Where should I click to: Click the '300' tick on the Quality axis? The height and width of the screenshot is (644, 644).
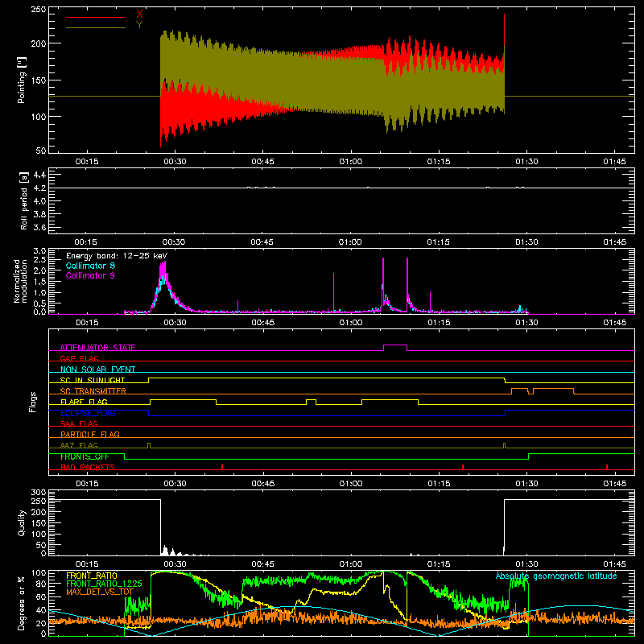[39, 492]
